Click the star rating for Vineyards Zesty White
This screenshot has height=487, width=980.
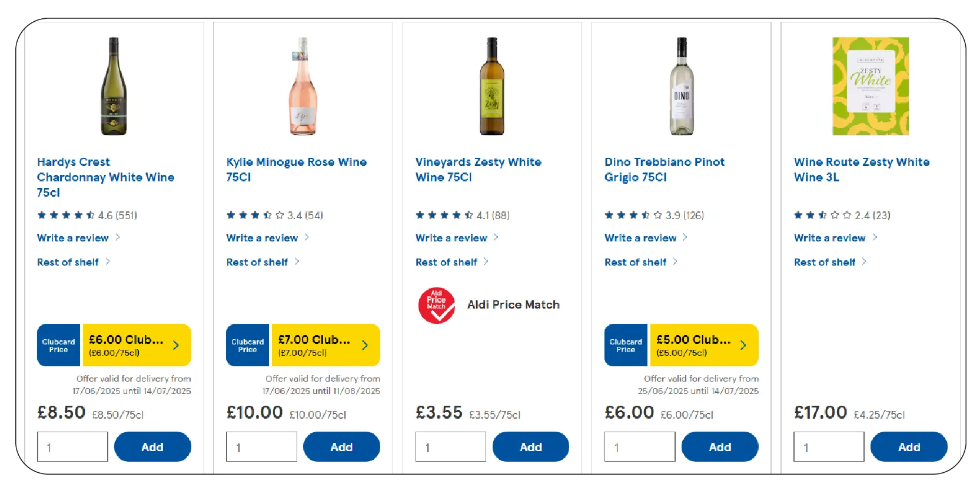pyautogui.click(x=443, y=215)
